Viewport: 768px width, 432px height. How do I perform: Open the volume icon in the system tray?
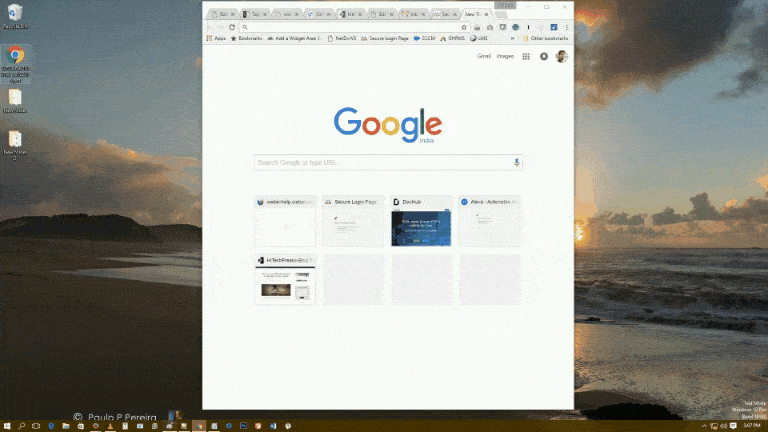723,426
